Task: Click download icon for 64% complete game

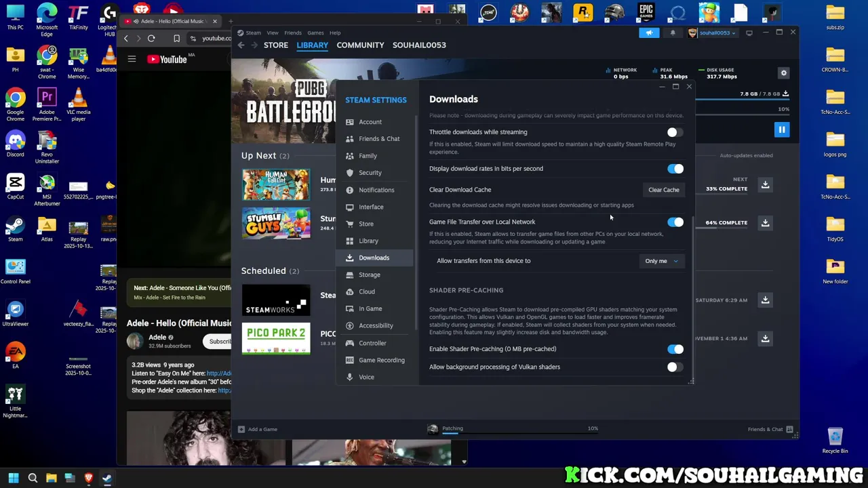Action: pyautogui.click(x=765, y=222)
